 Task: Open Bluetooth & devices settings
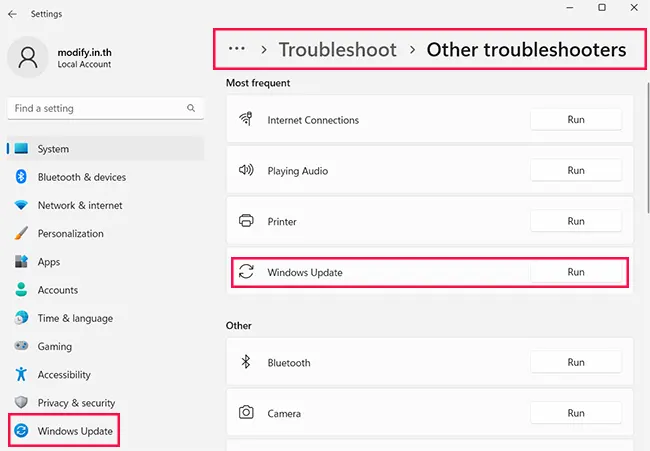(x=81, y=177)
